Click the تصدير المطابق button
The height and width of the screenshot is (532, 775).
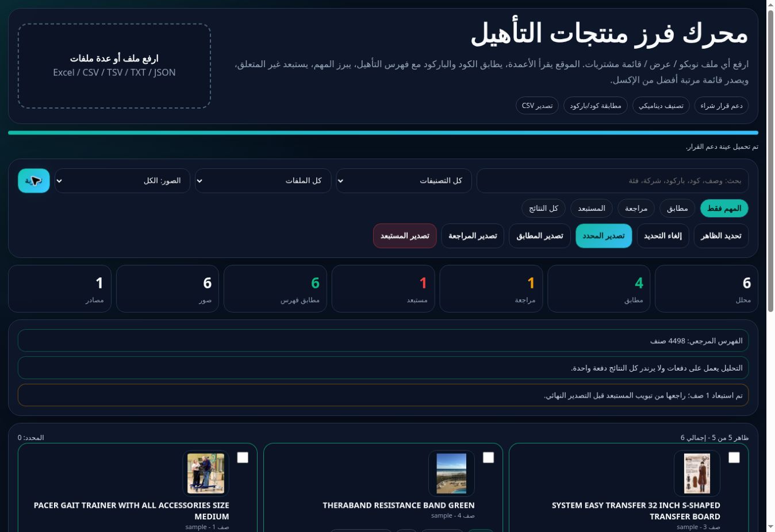[540, 236]
